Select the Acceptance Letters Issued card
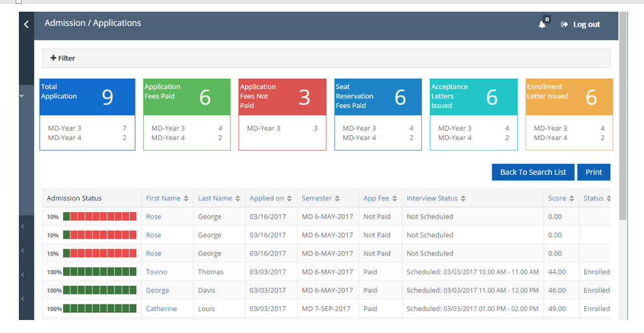 pos(473,115)
